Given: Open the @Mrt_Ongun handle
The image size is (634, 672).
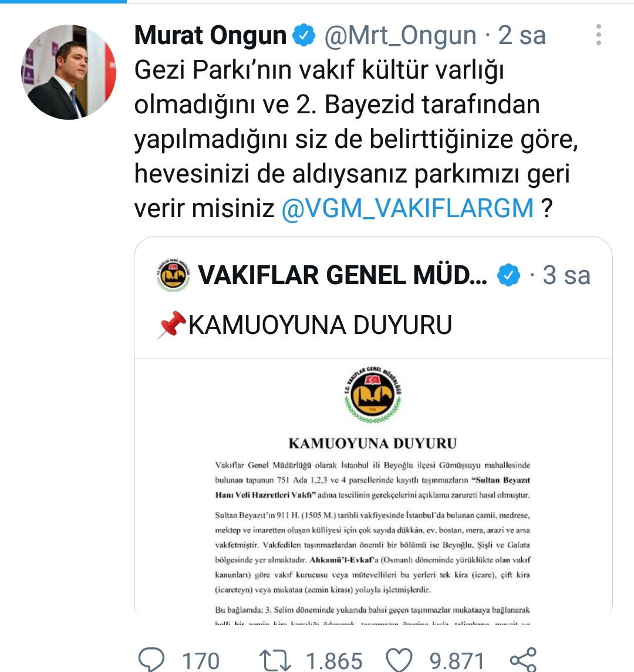Looking at the screenshot, I should [400, 35].
